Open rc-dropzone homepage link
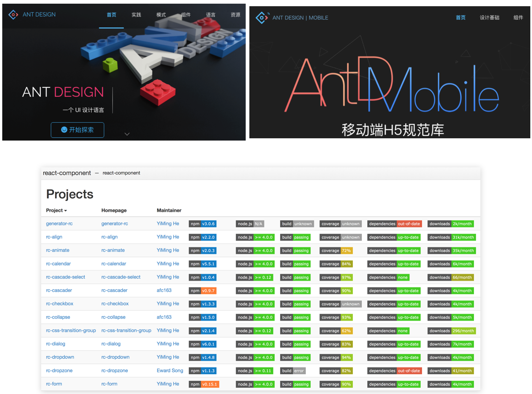This screenshot has height=394, width=532. pos(115,371)
